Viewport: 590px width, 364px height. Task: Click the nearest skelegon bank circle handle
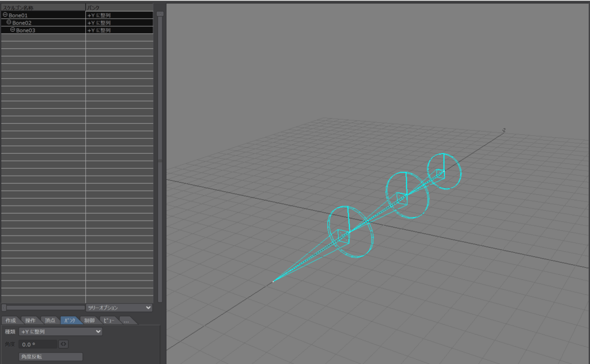[x=351, y=232]
